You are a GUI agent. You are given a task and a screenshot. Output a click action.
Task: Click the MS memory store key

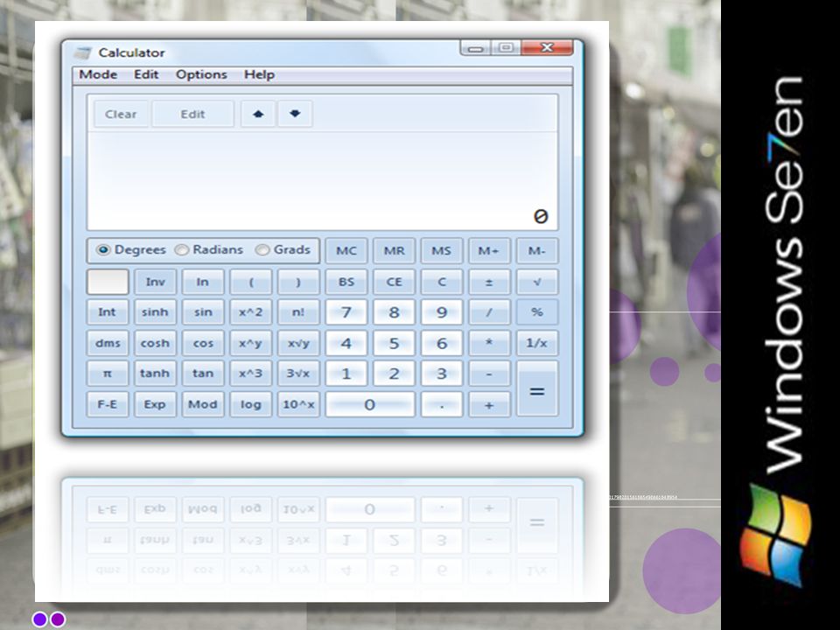[441, 251]
